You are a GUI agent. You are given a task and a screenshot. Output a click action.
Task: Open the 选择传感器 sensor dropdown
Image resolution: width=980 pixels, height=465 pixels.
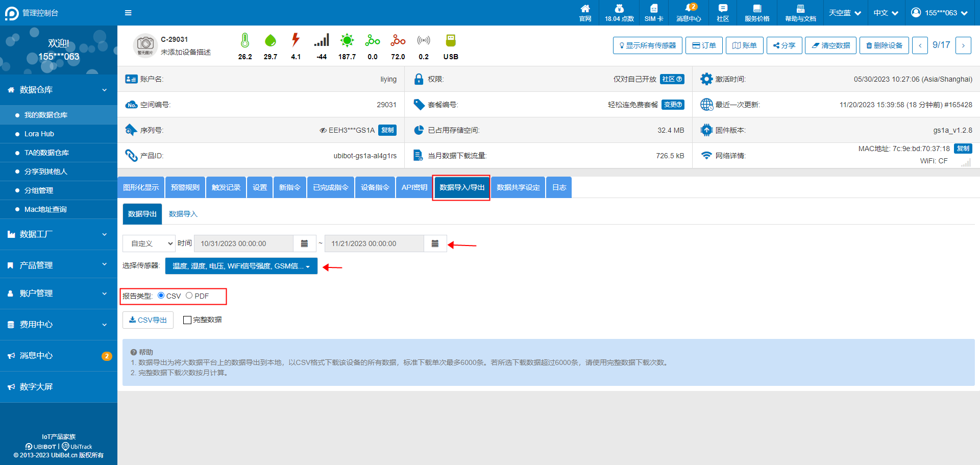241,266
